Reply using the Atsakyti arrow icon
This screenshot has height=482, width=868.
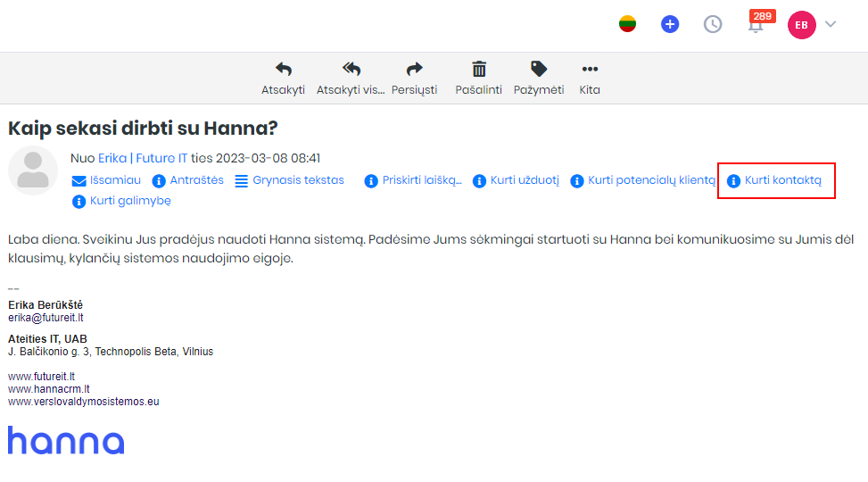pyautogui.click(x=284, y=70)
